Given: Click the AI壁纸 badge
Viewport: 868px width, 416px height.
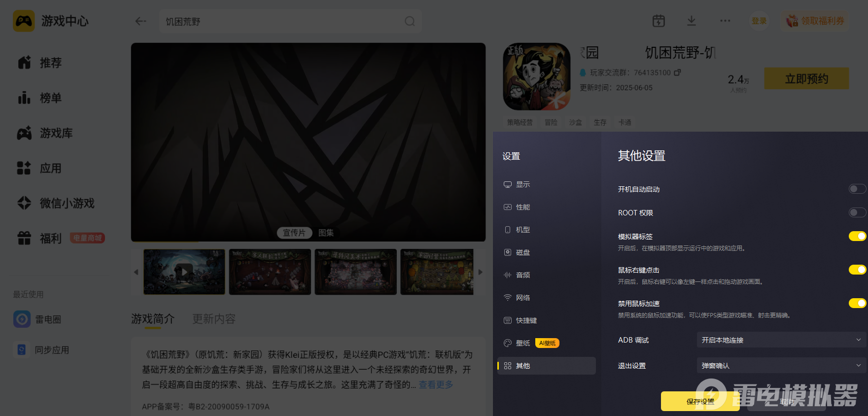Looking at the screenshot, I should coord(547,343).
